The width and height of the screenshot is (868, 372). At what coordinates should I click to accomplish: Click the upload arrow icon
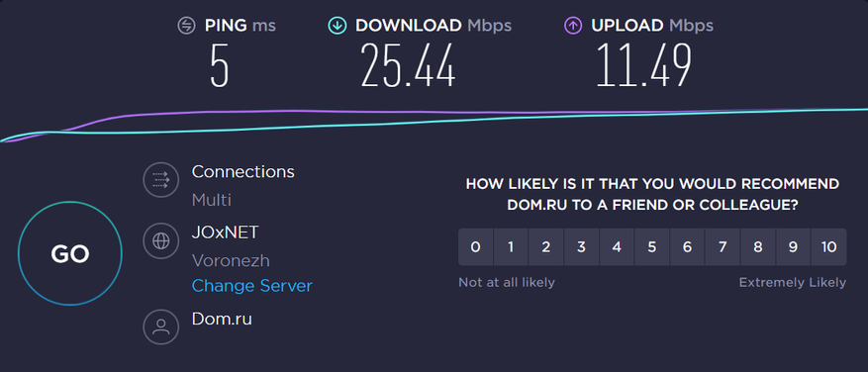point(573,26)
